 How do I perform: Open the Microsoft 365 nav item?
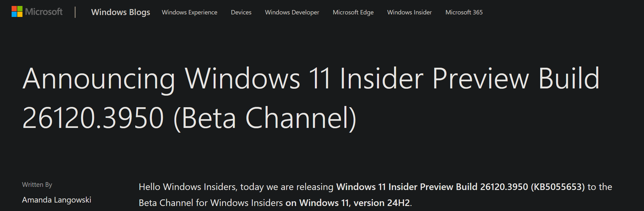[x=464, y=12]
